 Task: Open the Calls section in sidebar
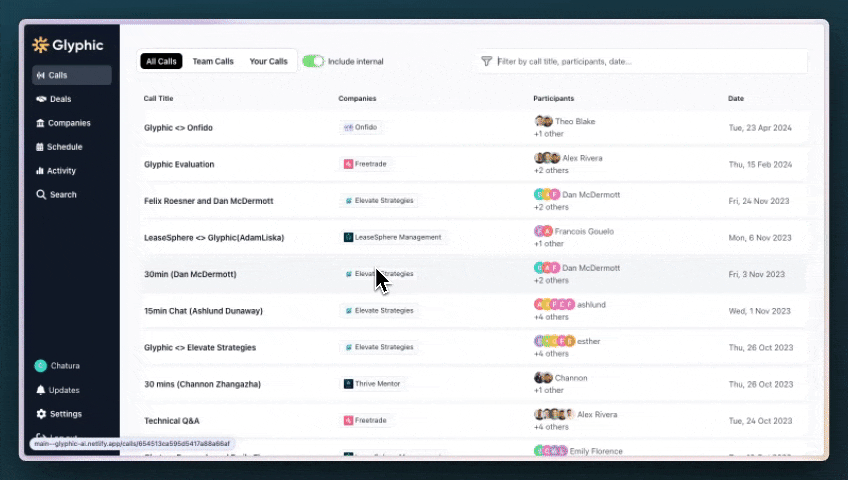(72, 75)
